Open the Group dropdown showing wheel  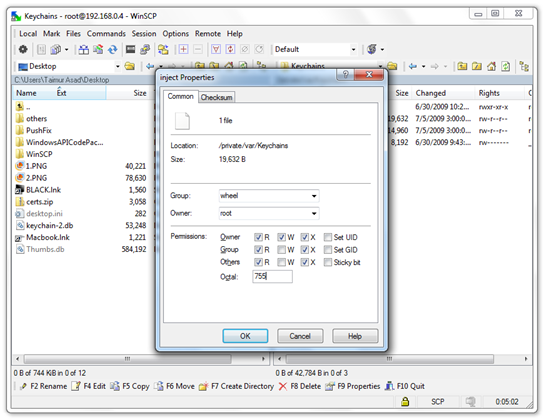tap(269, 196)
